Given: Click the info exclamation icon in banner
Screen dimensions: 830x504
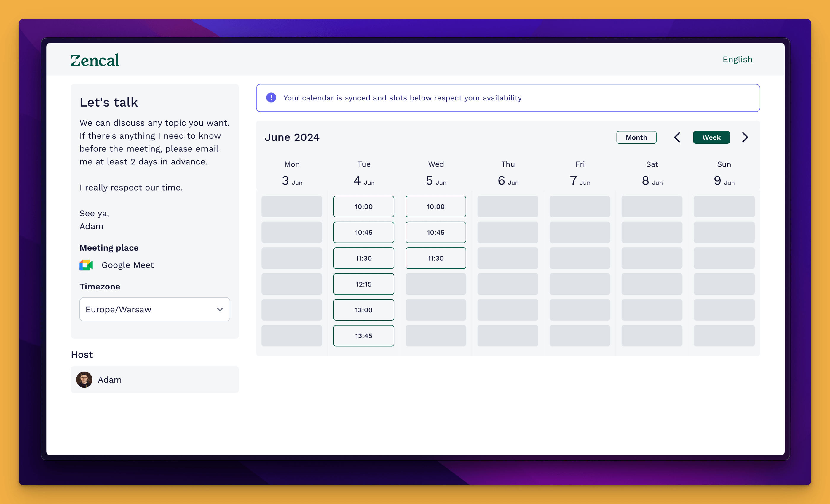Looking at the screenshot, I should [x=271, y=98].
